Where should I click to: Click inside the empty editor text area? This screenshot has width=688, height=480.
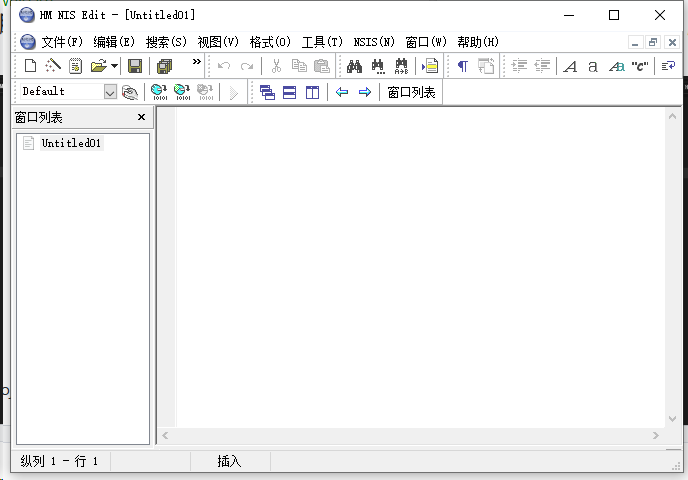coord(420,268)
